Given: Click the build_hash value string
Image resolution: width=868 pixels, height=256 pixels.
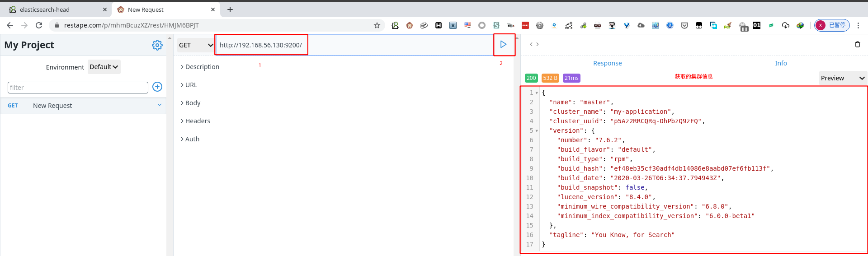Looking at the screenshot, I should pyautogui.click(x=690, y=168).
